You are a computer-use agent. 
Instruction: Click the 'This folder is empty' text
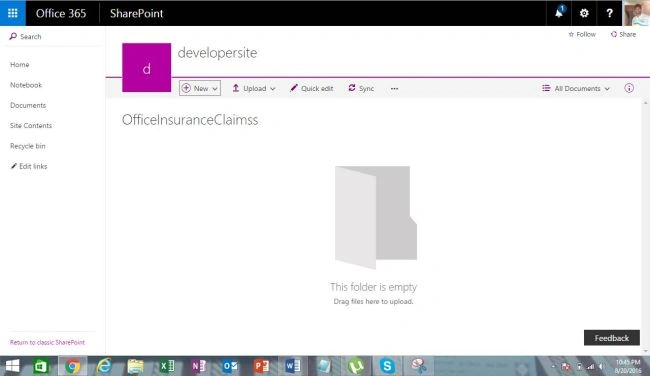374,287
